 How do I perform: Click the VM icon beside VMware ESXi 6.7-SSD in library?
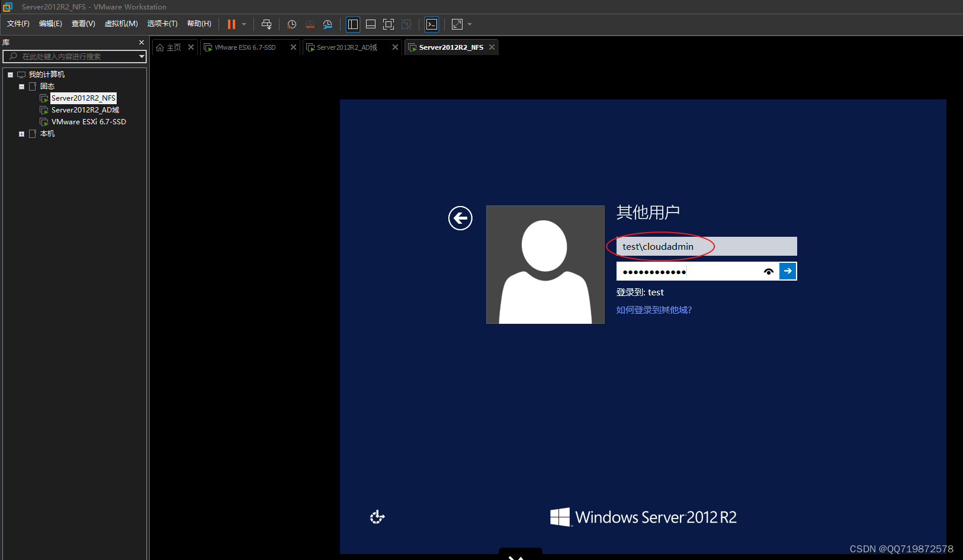point(44,122)
